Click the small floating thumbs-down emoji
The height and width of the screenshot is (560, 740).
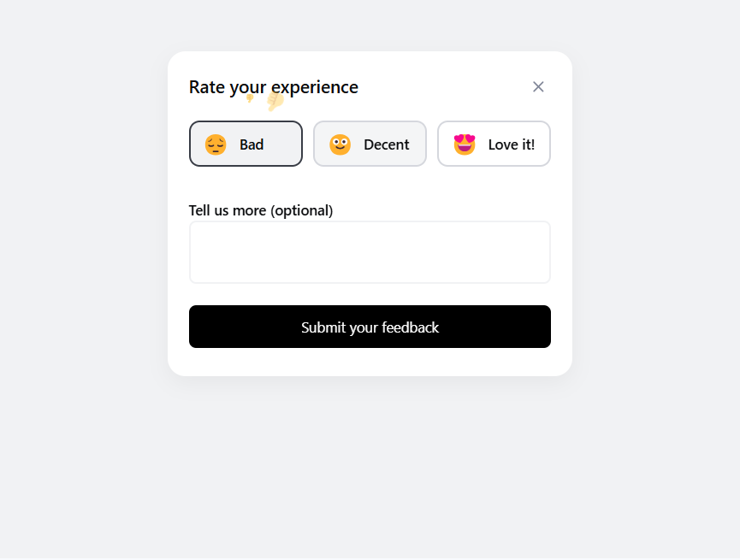tap(250, 97)
